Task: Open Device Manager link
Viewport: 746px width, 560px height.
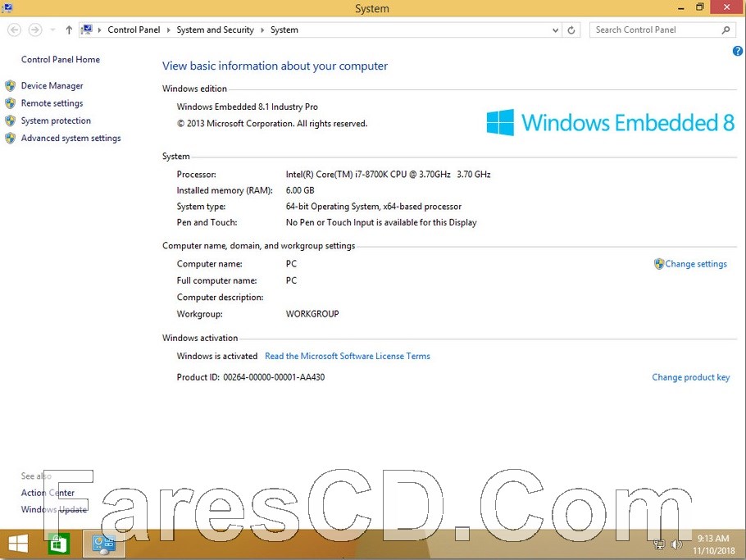Action: pyautogui.click(x=52, y=85)
